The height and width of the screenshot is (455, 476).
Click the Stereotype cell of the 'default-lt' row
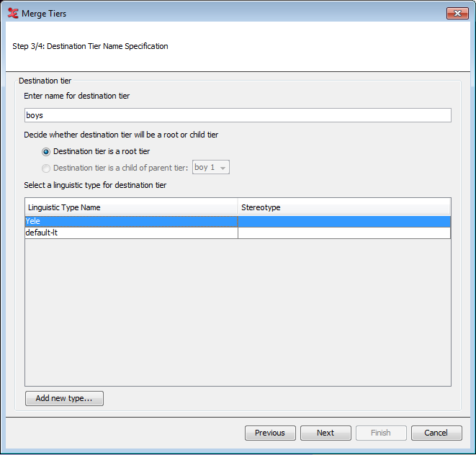coord(344,233)
